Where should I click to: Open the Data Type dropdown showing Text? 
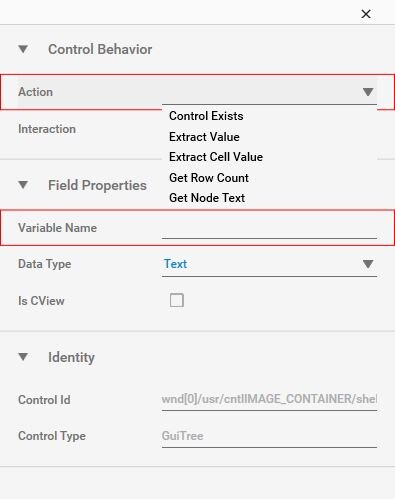pos(269,264)
